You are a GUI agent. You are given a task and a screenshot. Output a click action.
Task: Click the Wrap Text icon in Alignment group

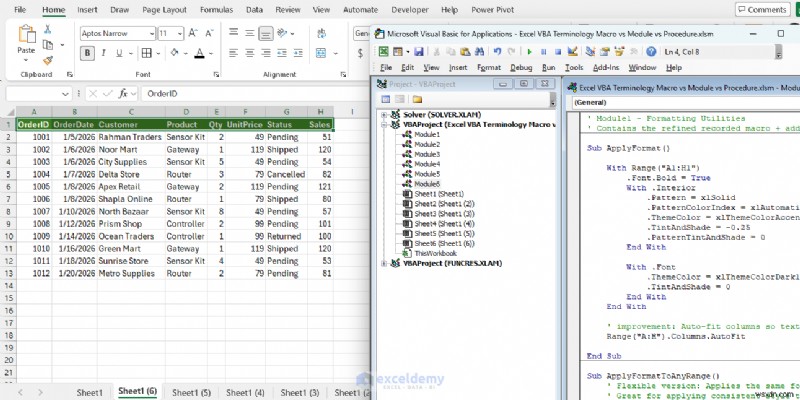[x=321, y=33]
